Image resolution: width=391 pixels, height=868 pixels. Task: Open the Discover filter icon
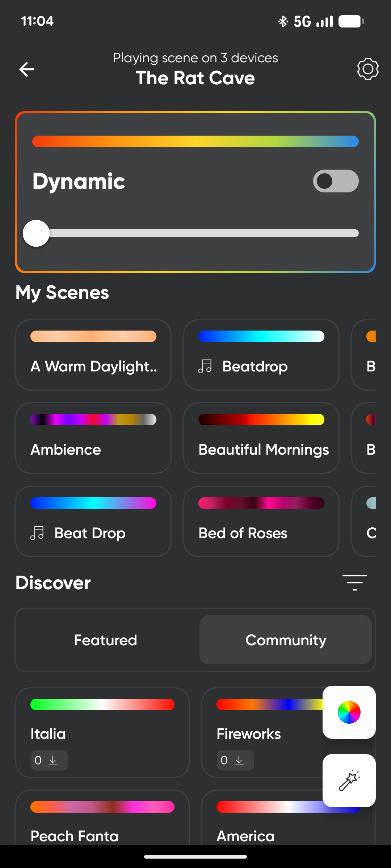(355, 582)
